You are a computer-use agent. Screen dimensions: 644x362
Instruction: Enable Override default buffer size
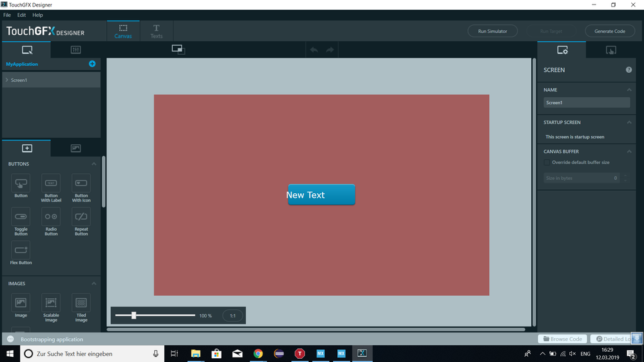547,162
